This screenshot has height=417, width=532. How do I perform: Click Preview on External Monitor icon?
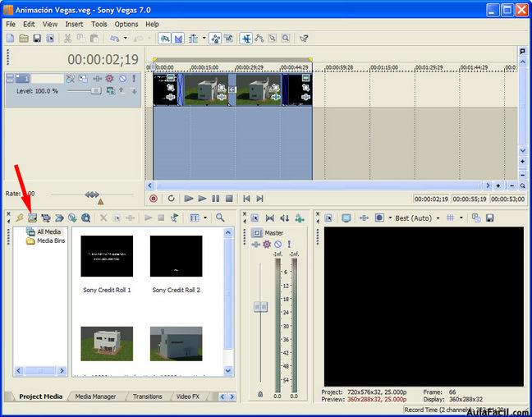tap(346, 218)
